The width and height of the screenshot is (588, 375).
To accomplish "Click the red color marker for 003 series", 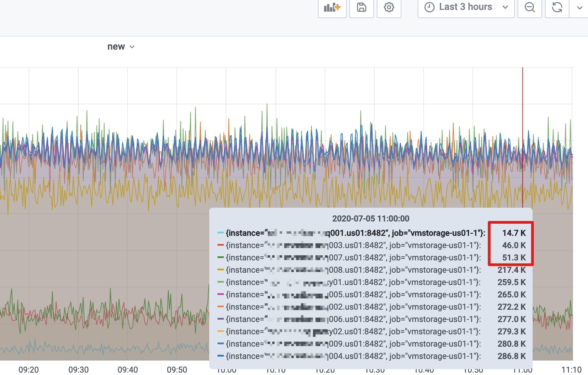I will pos(220,245).
